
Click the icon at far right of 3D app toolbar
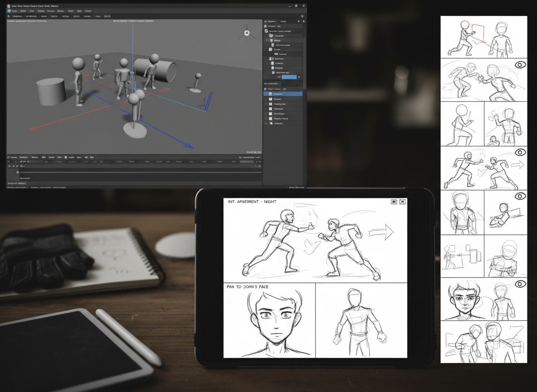pos(302,16)
